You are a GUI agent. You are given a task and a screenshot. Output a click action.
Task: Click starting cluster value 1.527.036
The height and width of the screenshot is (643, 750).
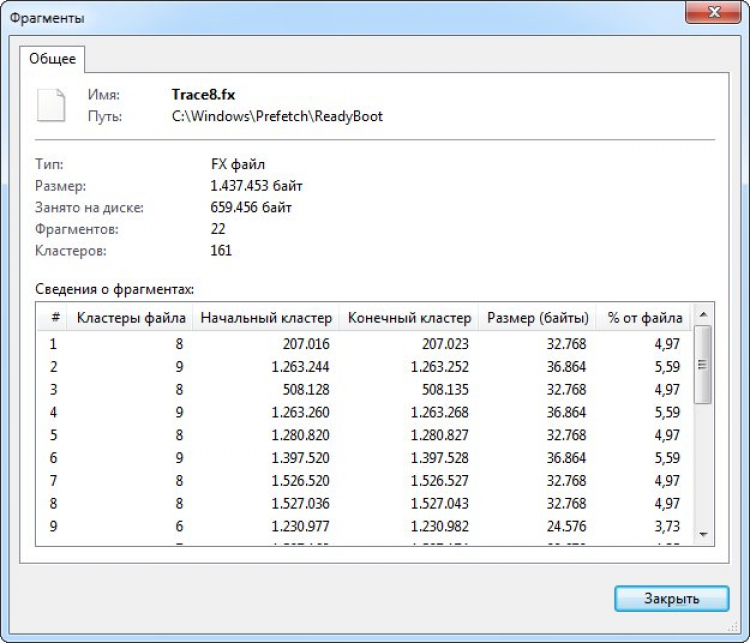300,503
